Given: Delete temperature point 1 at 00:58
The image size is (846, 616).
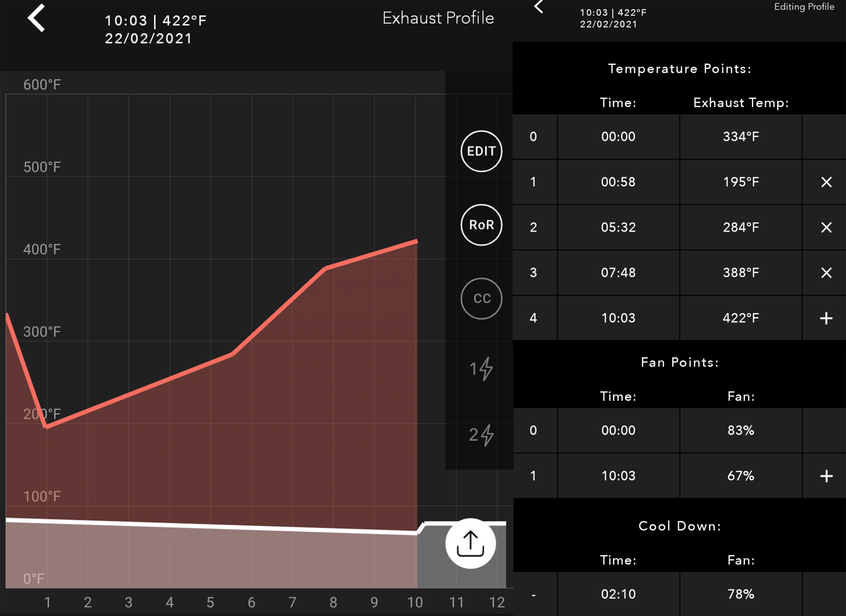Looking at the screenshot, I should [826, 182].
